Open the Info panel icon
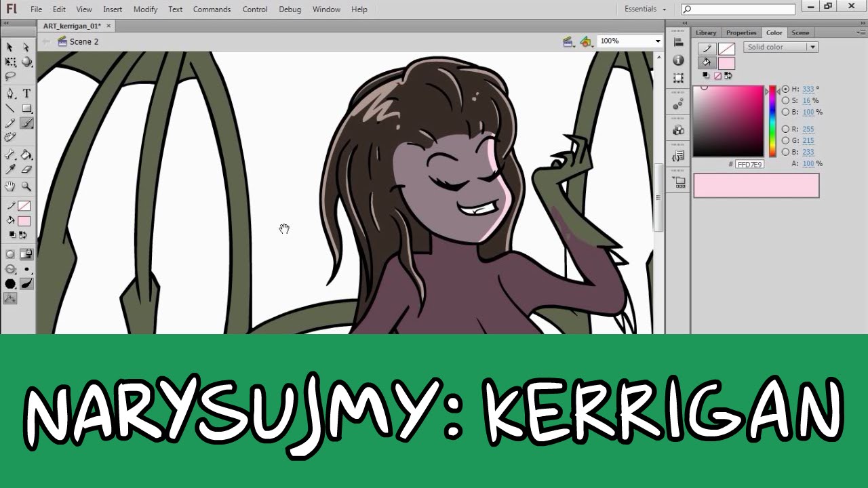This screenshot has width=868, height=488. coord(678,60)
